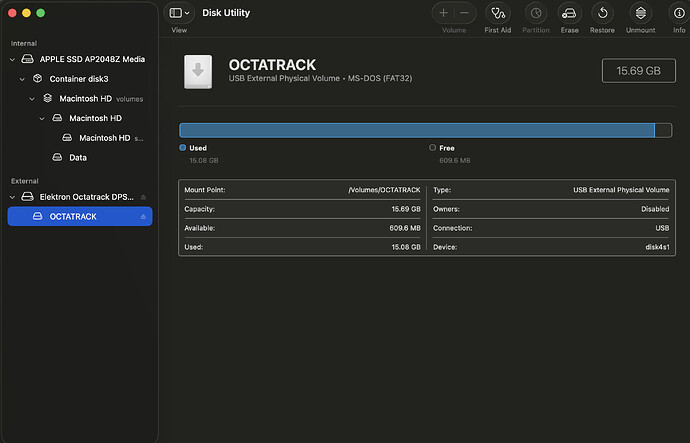
Task: Zoom the window with green button
Action: tap(40, 13)
